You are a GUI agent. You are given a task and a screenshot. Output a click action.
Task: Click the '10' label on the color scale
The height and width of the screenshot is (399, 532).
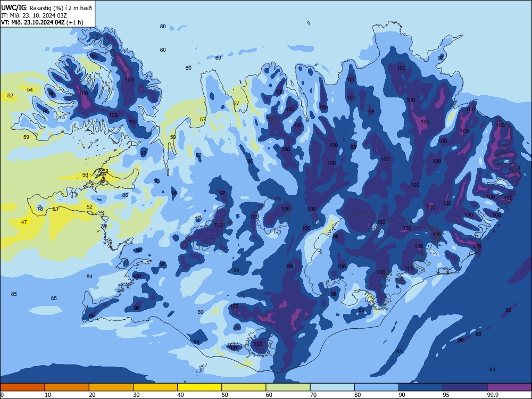click(x=48, y=395)
